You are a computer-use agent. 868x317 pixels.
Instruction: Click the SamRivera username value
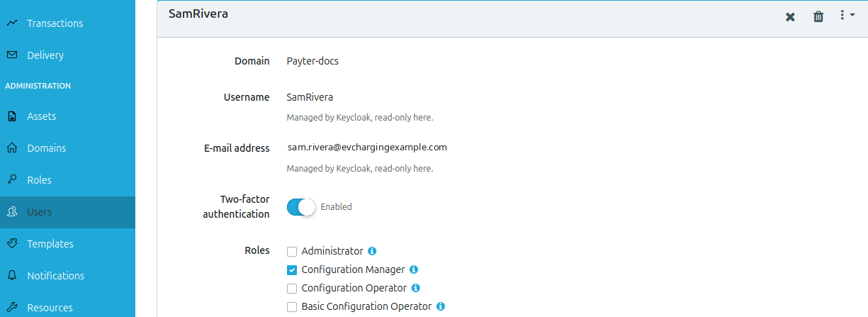point(310,96)
